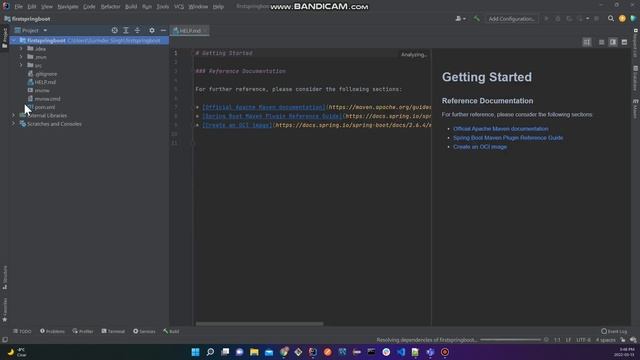Open Visual Studio Code from taskbar
The height and width of the screenshot is (360, 640).
point(401,352)
